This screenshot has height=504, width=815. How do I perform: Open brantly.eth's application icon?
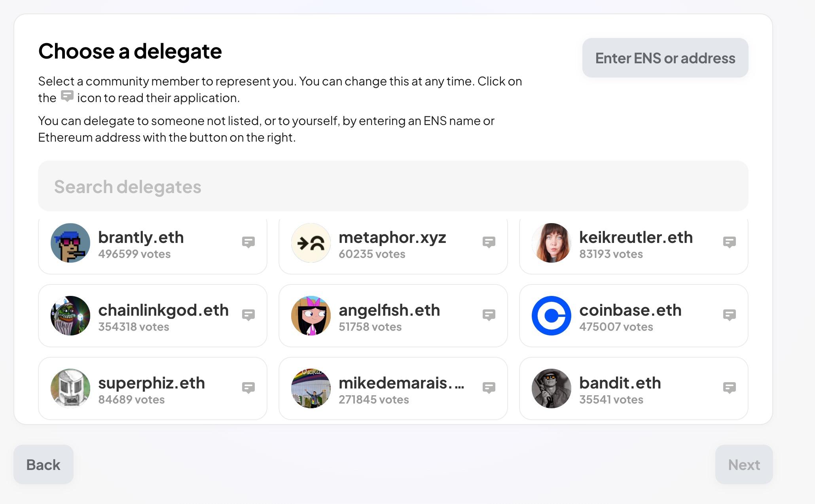[x=248, y=242]
